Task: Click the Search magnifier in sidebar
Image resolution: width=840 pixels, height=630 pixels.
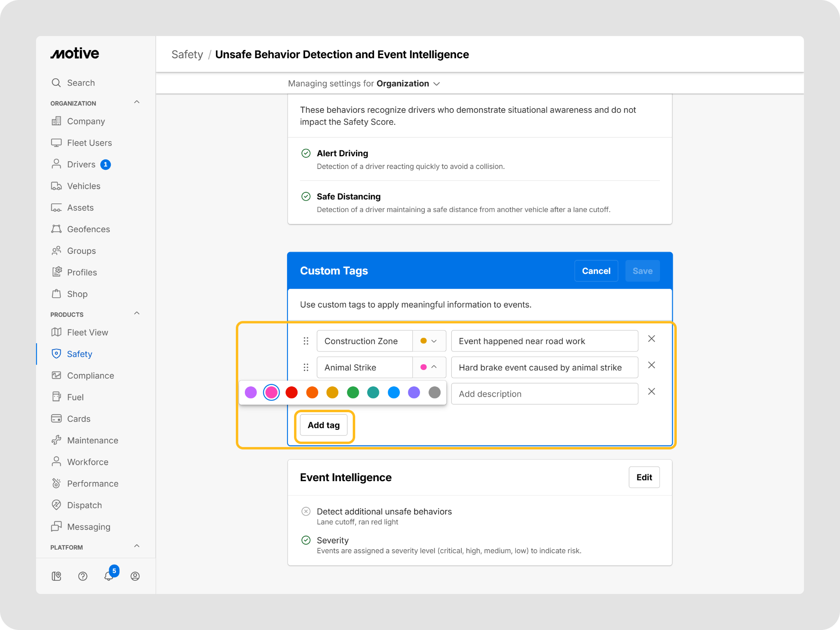Action: (x=56, y=83)
